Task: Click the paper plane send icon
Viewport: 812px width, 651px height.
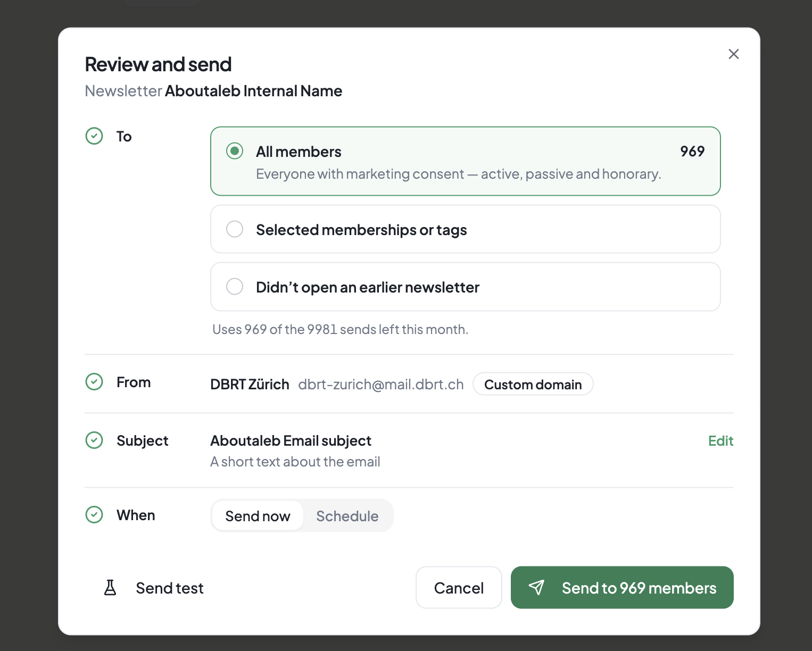Action: coord(536,587)
